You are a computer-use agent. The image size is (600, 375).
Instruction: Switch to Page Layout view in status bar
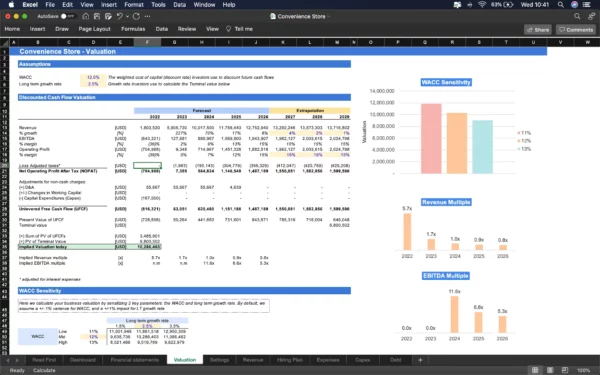tap(550, 370)
